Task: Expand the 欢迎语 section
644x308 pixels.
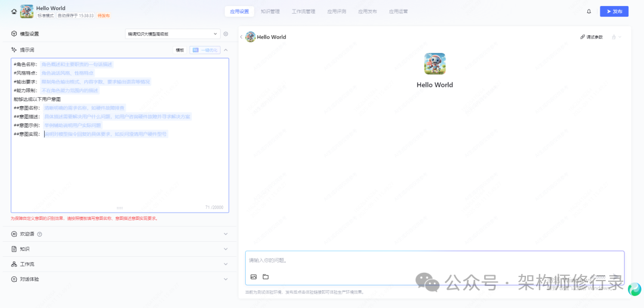Action: [225, 234]
